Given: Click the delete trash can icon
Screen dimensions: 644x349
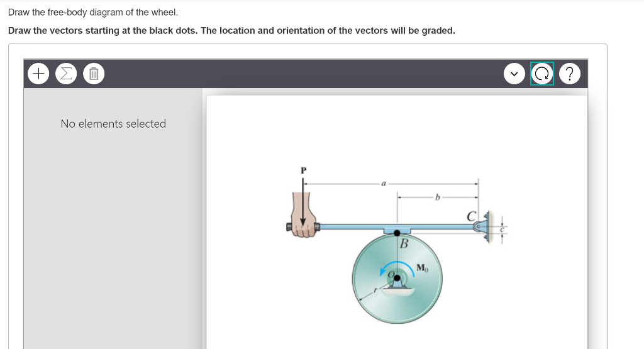Looking at the screenshot, I should coord(94,74).
